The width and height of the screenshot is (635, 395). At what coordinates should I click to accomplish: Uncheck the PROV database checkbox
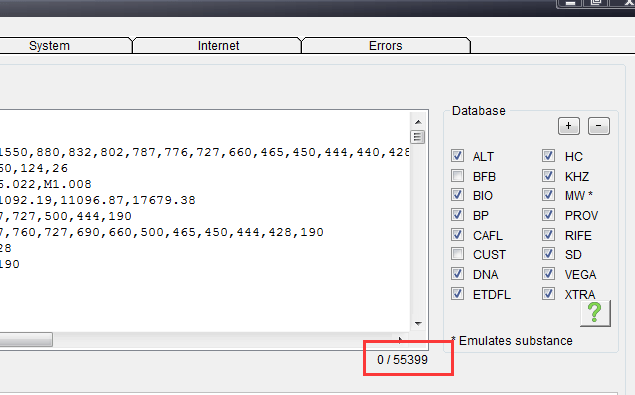click(x=548, y=215)
